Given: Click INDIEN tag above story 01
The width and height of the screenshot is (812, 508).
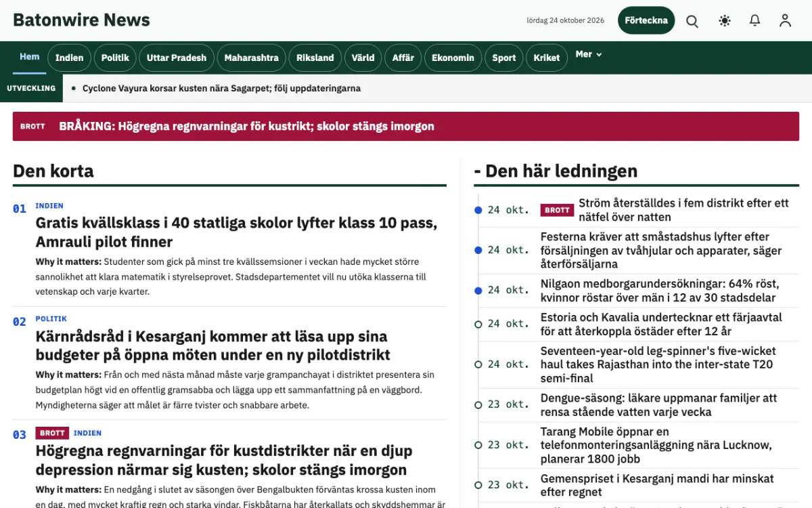Looking at the screenshot, I should [49, 206].
